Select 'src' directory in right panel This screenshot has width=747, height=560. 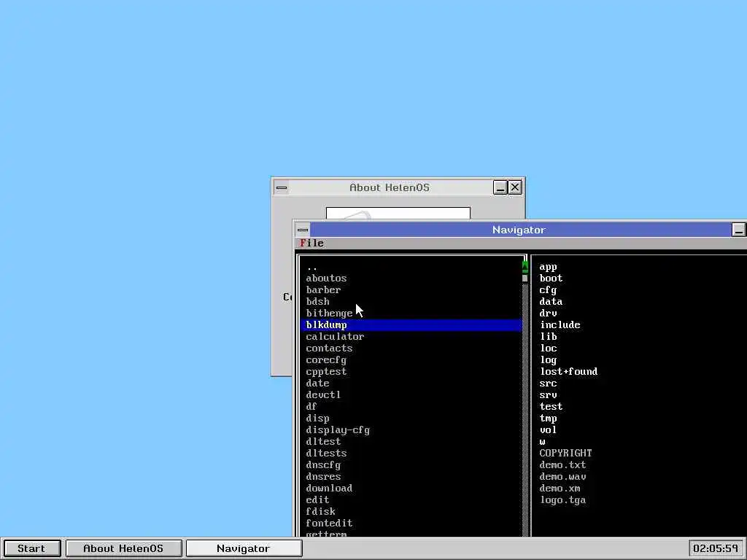click(x=549, y=384)
